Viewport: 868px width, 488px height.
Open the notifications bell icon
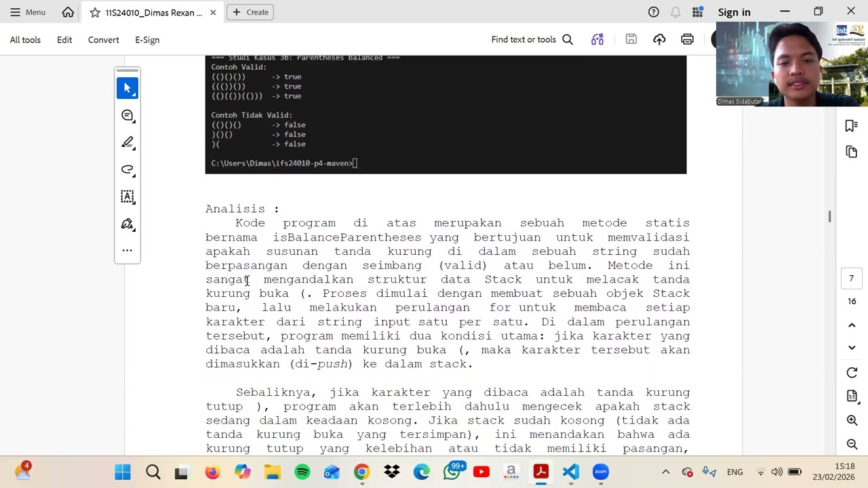(x=675, y=12)
